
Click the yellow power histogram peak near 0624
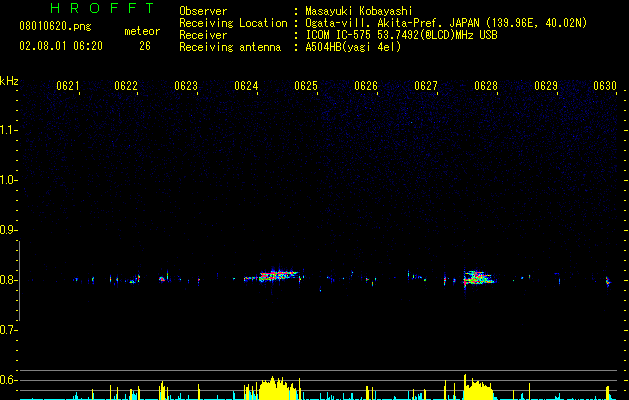click(278, 388)
